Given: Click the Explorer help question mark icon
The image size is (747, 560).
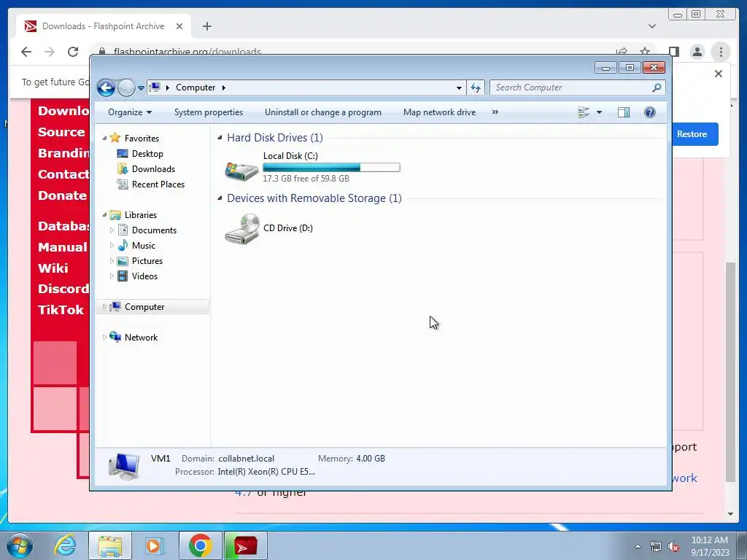Looking at the screenshot, I should click(x=650, y=112).
